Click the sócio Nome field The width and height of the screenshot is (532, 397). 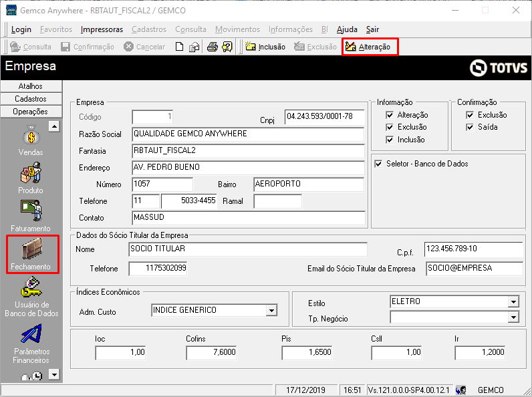[x=248, y=249]
